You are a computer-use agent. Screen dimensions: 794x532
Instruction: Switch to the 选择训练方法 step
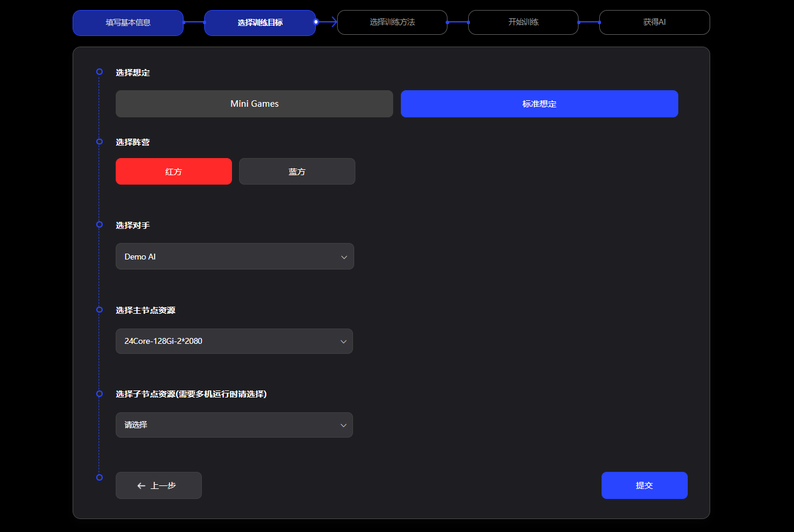[392, 22]
